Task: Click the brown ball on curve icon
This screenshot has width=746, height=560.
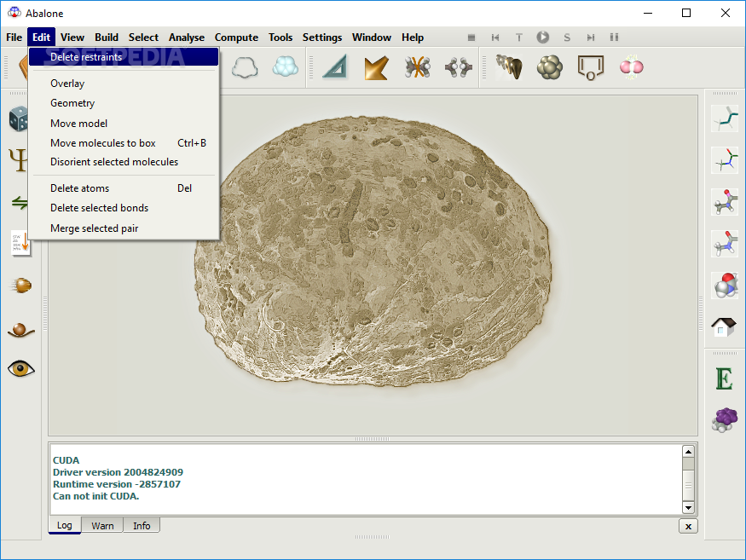Action: [21, 330]
